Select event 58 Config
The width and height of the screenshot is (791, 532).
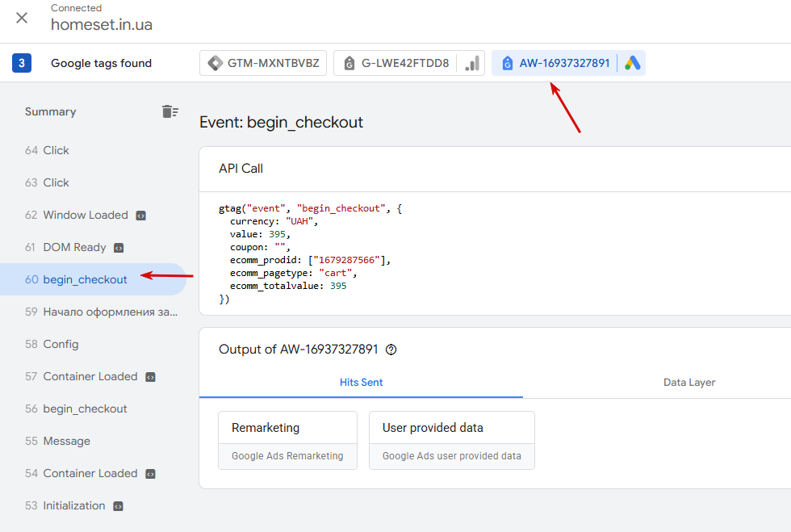pyautogui.click(x=94, y=344)
